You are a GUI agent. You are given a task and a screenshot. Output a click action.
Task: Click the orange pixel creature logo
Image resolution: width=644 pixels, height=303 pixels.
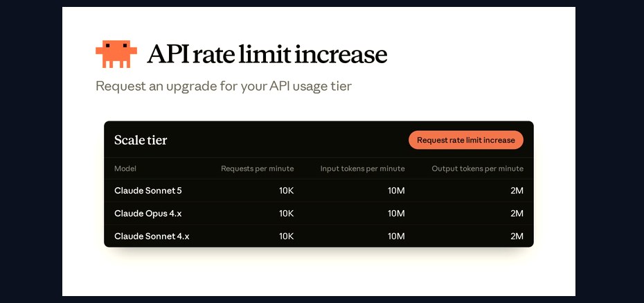tap(116, 54)
